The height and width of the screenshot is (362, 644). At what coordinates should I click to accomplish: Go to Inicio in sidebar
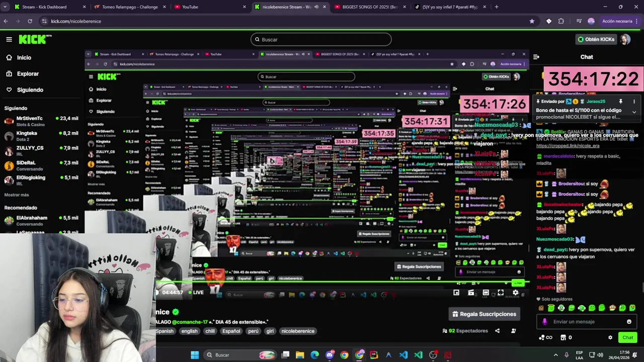point(19,57)
